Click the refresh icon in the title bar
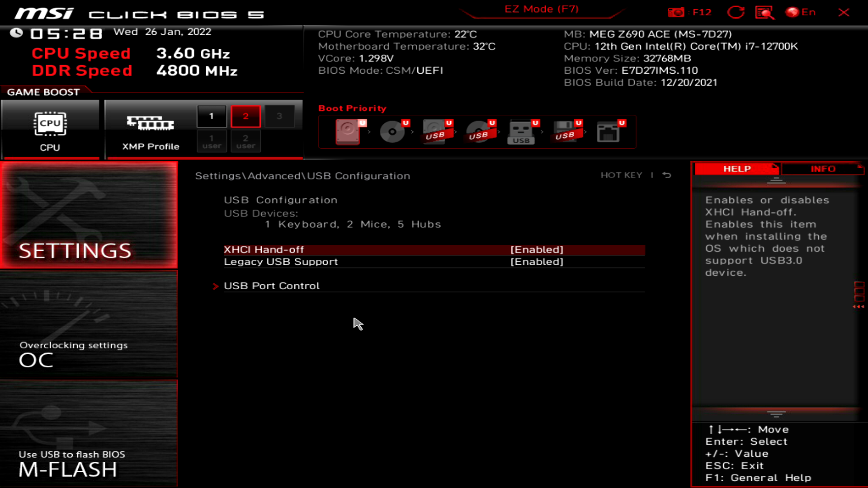This screenshot has width=868, height=488. [736, 12]
